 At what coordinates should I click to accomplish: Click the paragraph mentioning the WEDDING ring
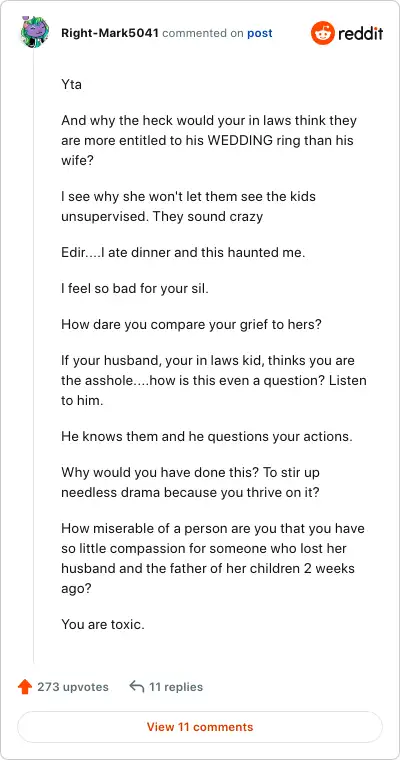[x=208, y=141]
